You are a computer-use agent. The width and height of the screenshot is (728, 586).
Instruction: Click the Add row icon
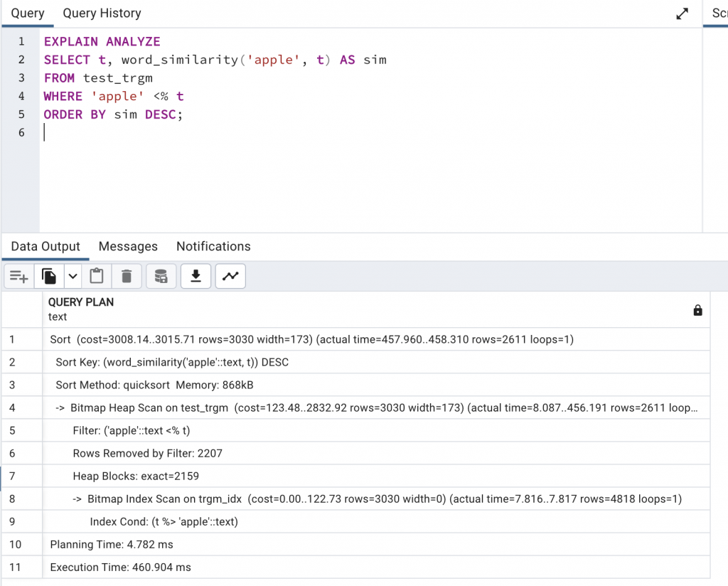tap(19, 276)
